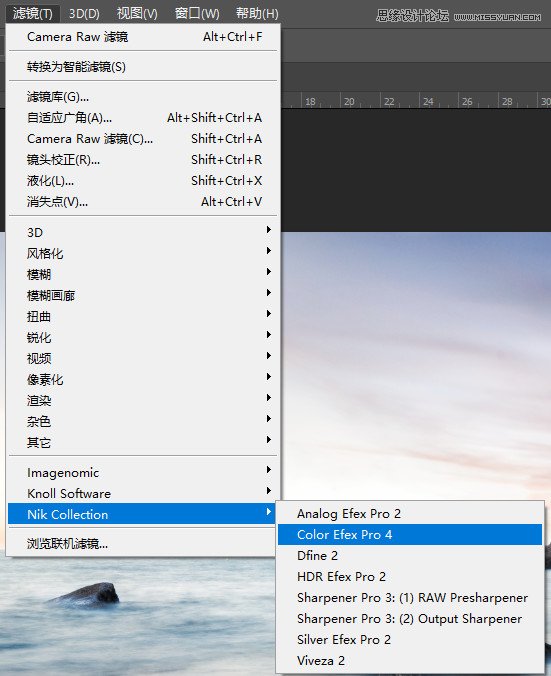The width and height of the screenshot is (551, 676).
Task: Select the Nik Collection menu entry
Action: pyautogui.click(x=142, y=514)
